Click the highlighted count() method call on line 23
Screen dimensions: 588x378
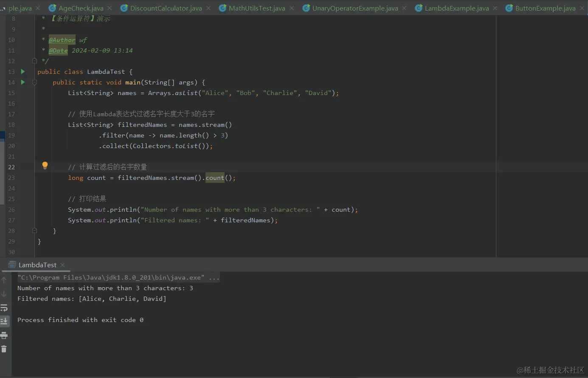click(x=215, y=178)
